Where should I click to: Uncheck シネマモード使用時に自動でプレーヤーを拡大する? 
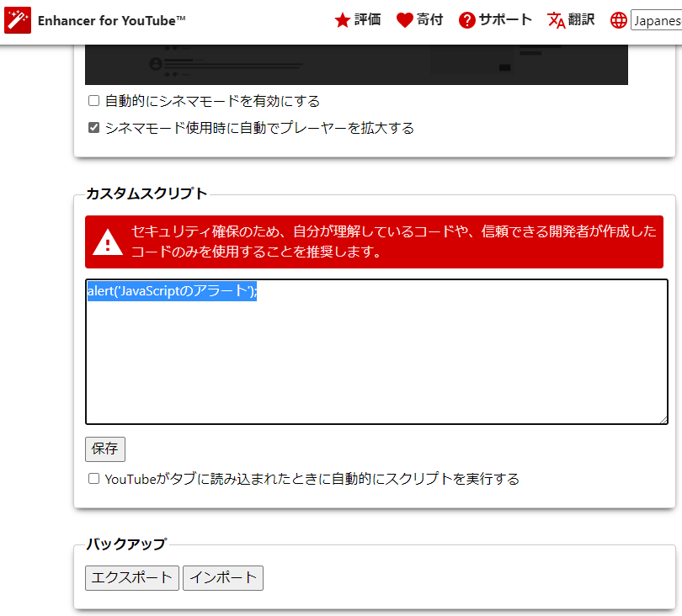pos(93,127)
